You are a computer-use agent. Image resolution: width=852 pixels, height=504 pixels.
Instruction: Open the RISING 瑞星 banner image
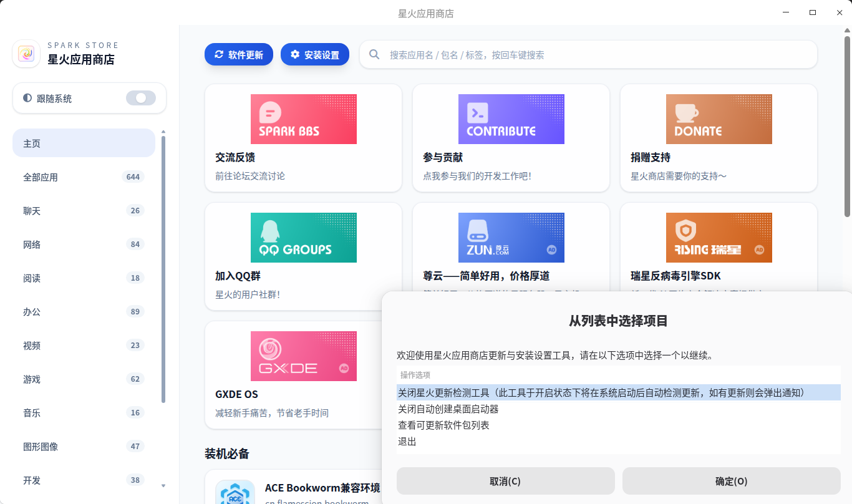[x=719, y=238]
